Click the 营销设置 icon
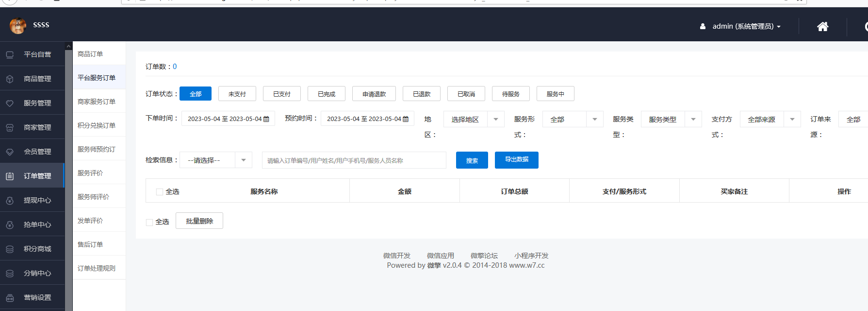 click(10, 298)
